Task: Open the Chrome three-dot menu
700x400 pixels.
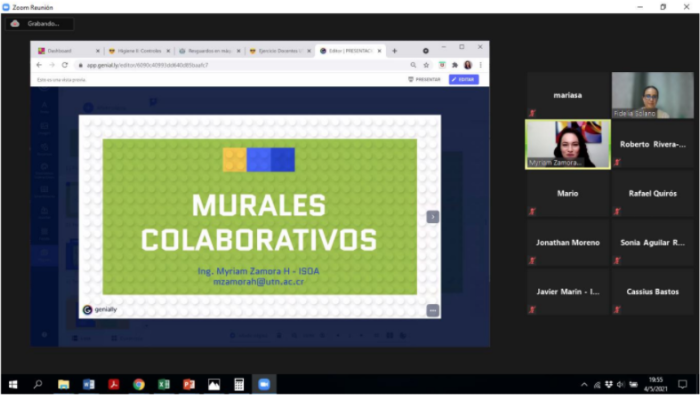Action: (x=481, y=65)
